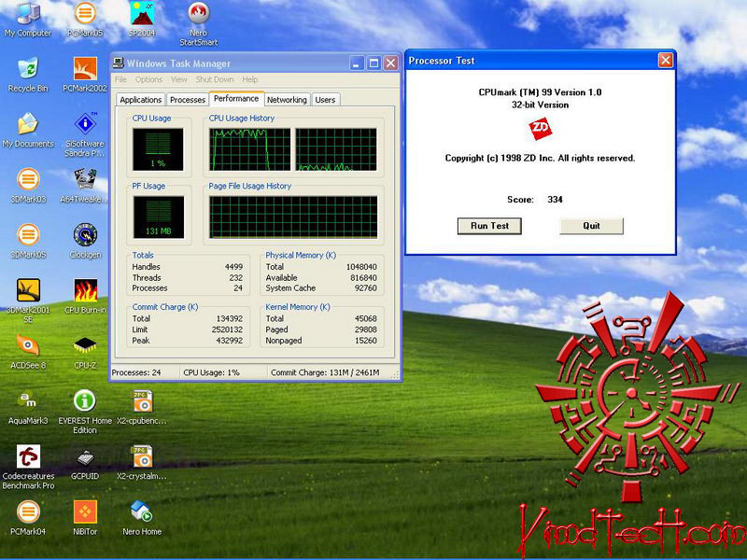This screenshot has height=560, width=747.
Task: Open the Options menu in Task Manager
Action: click(x=148, y=79)
